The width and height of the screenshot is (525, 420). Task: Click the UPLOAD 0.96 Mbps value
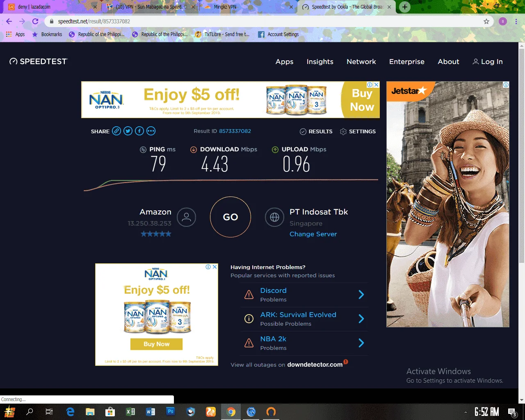click(296, 164)
